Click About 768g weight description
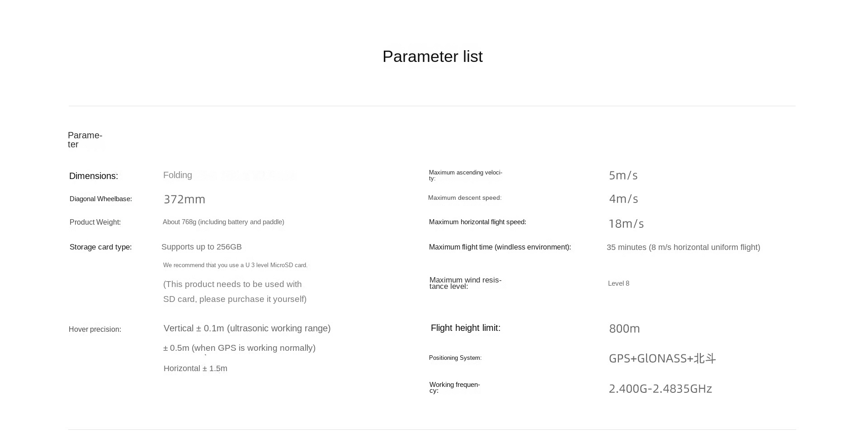868x438 pixels. 223,222
